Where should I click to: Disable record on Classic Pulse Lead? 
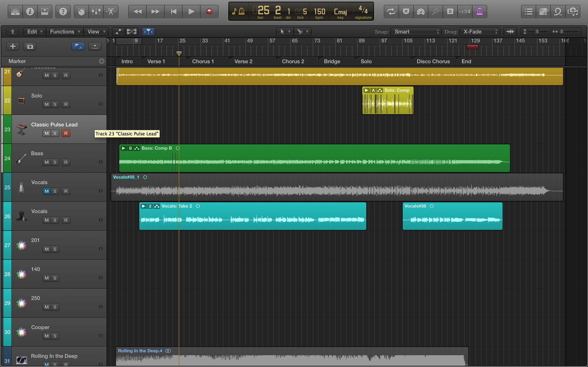point(66,133)
